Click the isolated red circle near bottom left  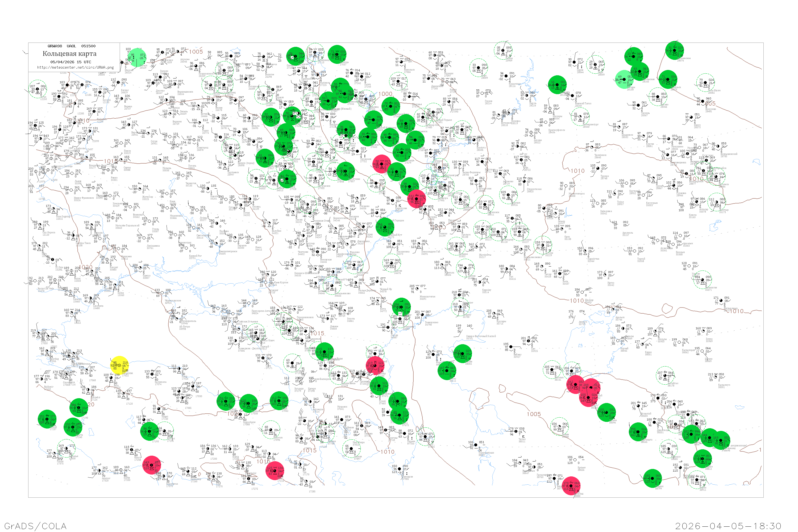(152, 465)
